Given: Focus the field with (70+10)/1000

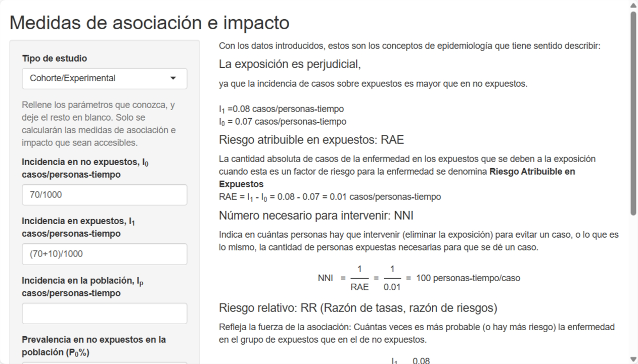Looking at the screenshot, I should [x=104, y=254].
